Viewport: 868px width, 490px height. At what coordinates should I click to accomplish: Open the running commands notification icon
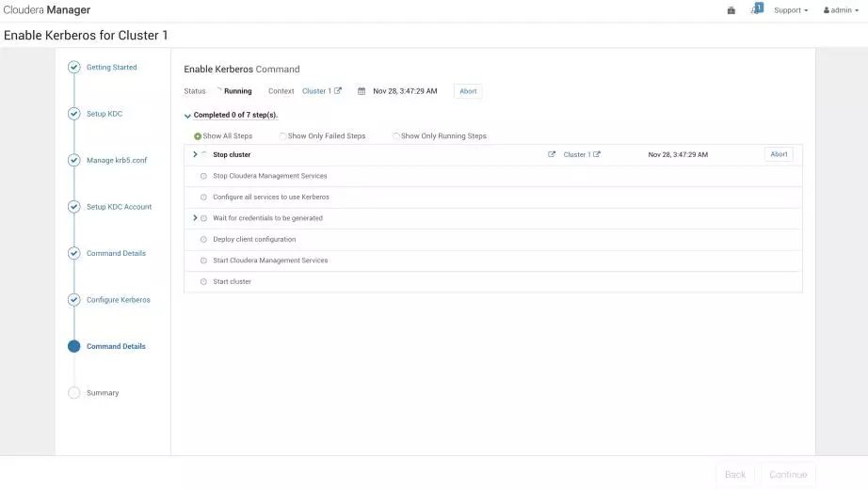(757, 8)
